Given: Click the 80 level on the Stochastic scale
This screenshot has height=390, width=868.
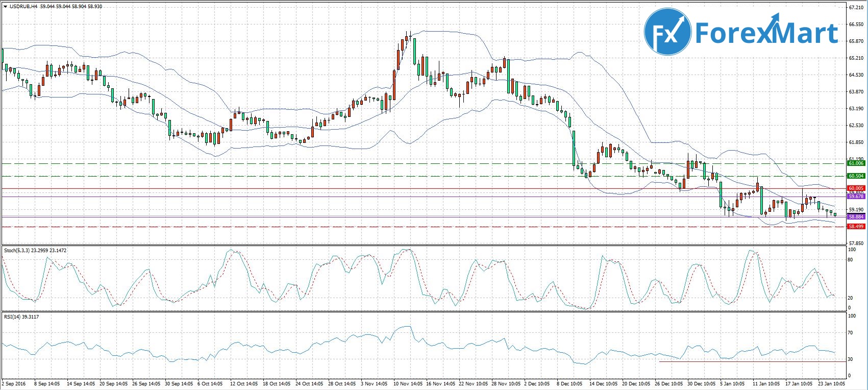Looking at the screenshot, I should click(851, 260).
